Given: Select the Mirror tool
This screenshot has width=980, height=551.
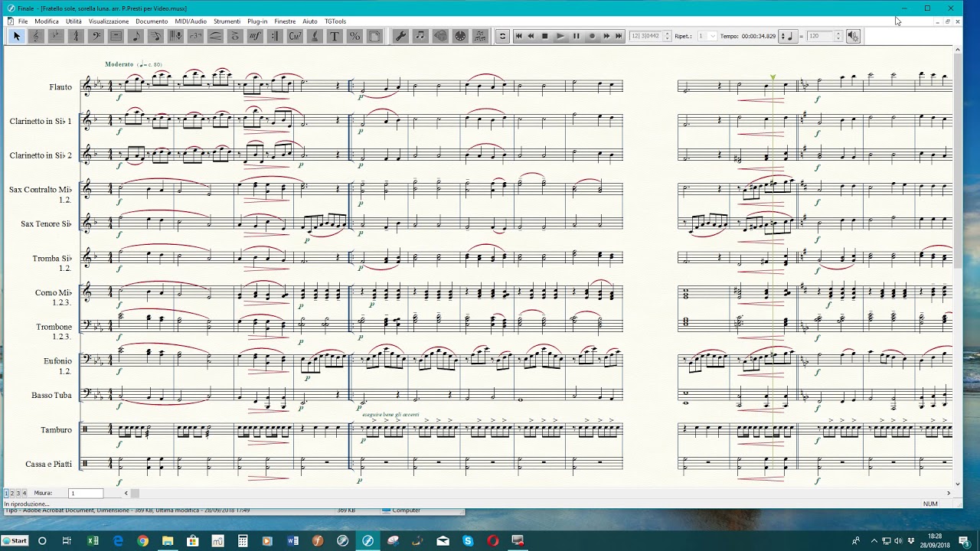Looking at the screenshot, I should pos(480,36).
